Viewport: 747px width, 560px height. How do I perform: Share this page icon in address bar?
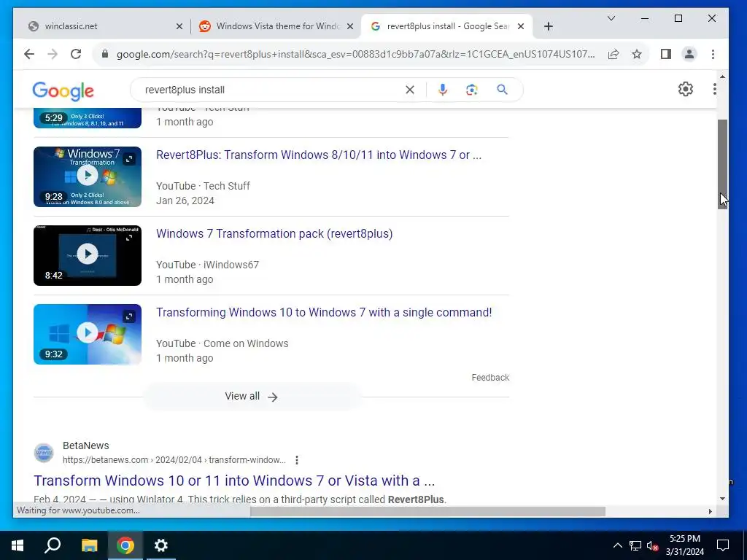tap(614, 54)
